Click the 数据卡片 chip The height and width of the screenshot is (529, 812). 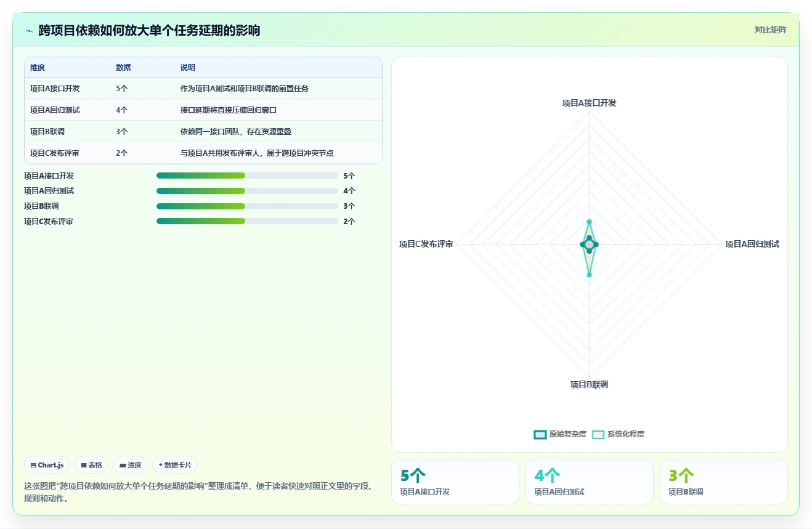pos(175,465)
